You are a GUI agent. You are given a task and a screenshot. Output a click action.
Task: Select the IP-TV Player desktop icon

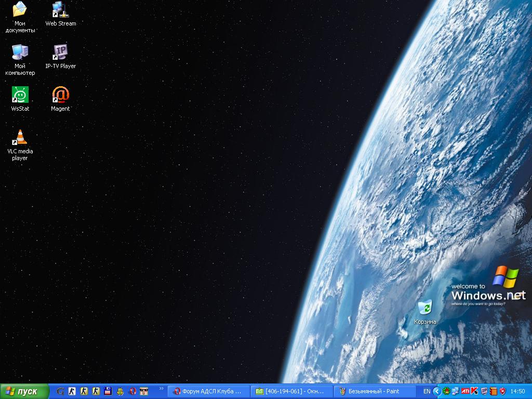pyautogui.click(x=60, y=52)
